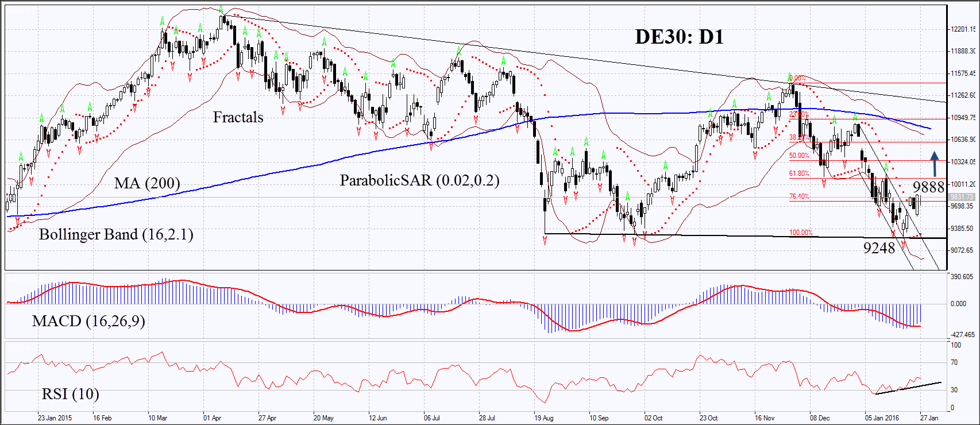Click the 23 Jan 2015 date label
980x425 pixels.
[55, 418]
